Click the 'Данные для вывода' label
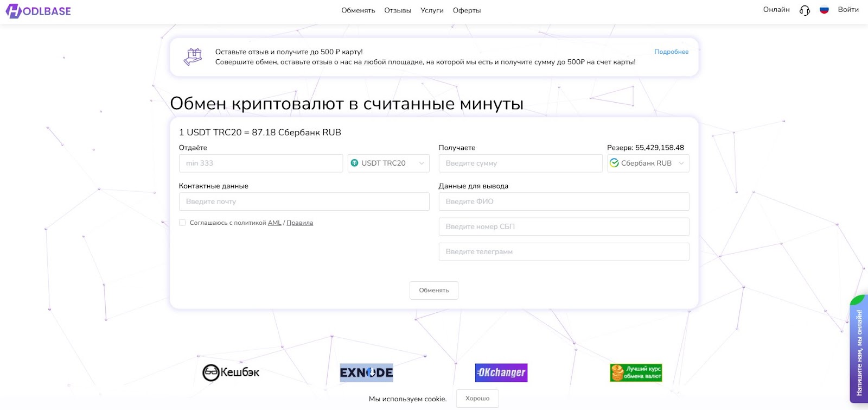The image size is (868, 410). click(474, 186)
